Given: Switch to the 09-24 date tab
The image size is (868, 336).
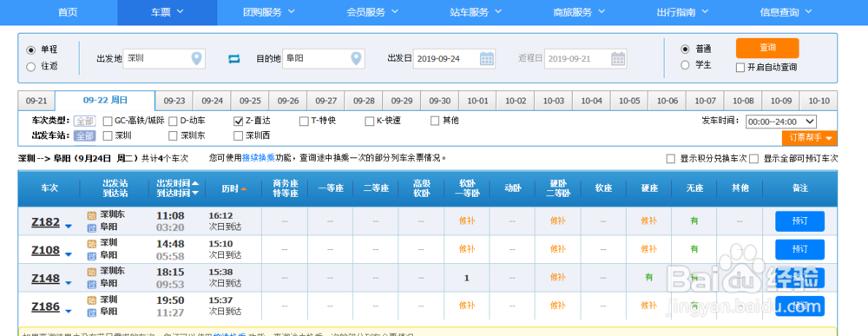Looking at the screenshot, I should (x=212, y=102).
